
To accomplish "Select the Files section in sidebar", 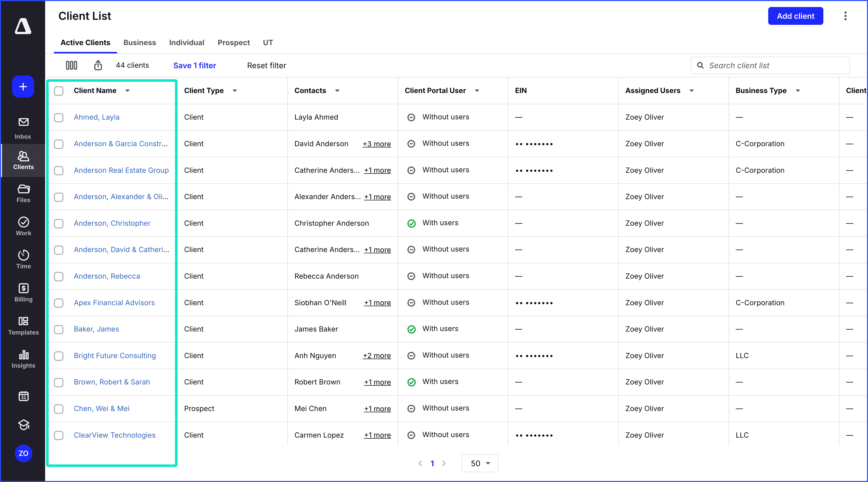I will 23,193.
